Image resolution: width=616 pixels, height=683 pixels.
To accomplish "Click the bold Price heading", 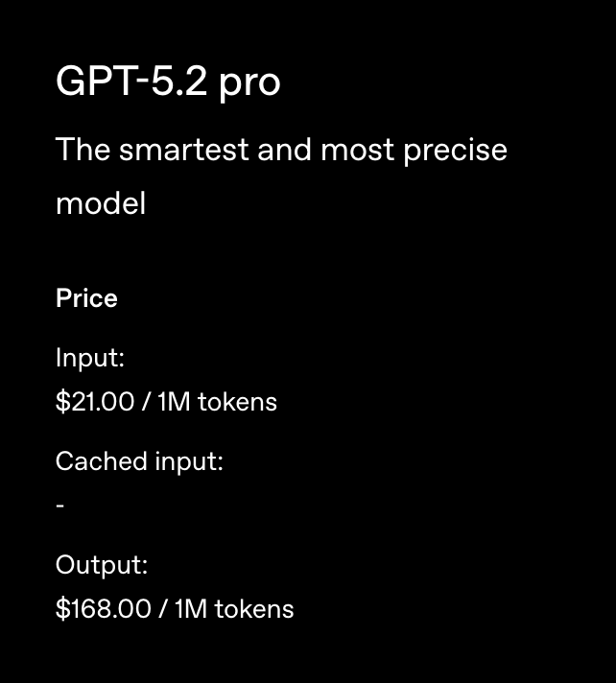I will click(86, 298).
